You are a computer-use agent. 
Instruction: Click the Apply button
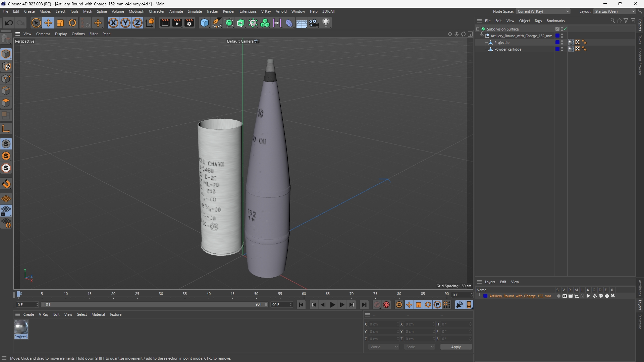pos(456,347)
